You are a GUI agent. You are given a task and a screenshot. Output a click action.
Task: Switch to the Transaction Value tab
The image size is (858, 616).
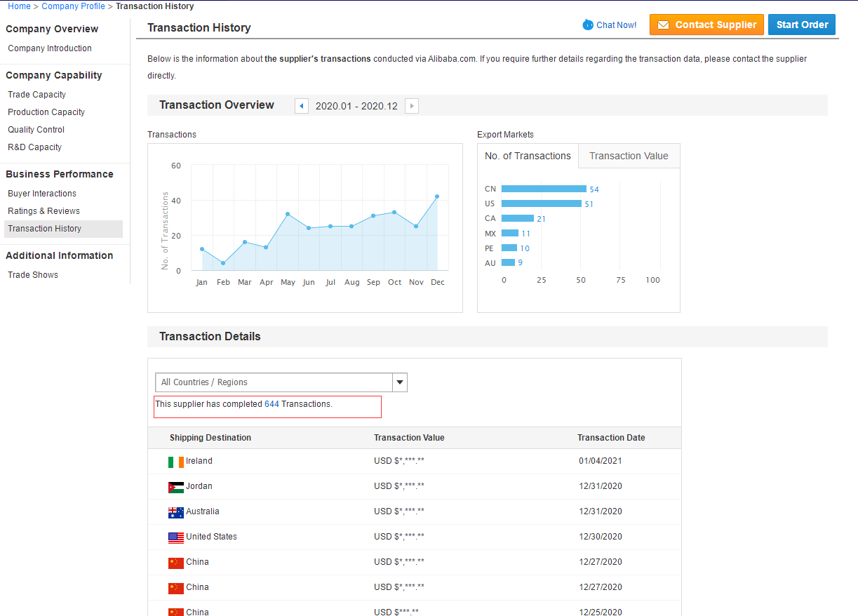tap(629, 156)
